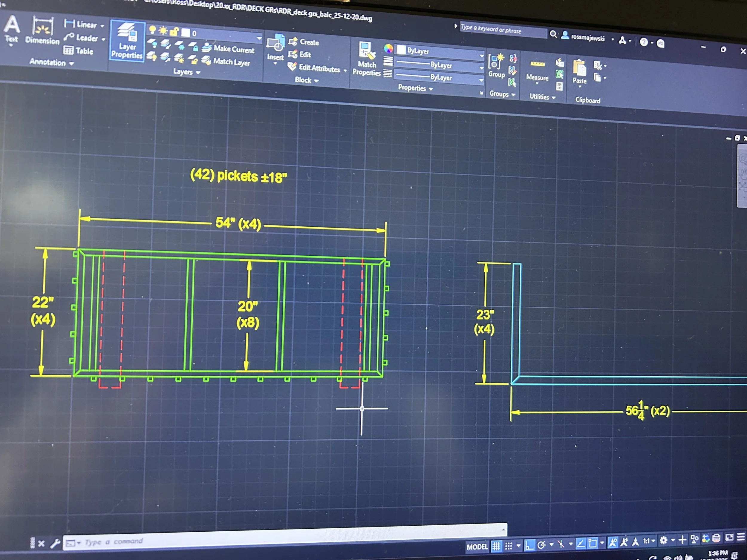
Task: Select the multiline Text tool
Action: [x=12, y=30]
